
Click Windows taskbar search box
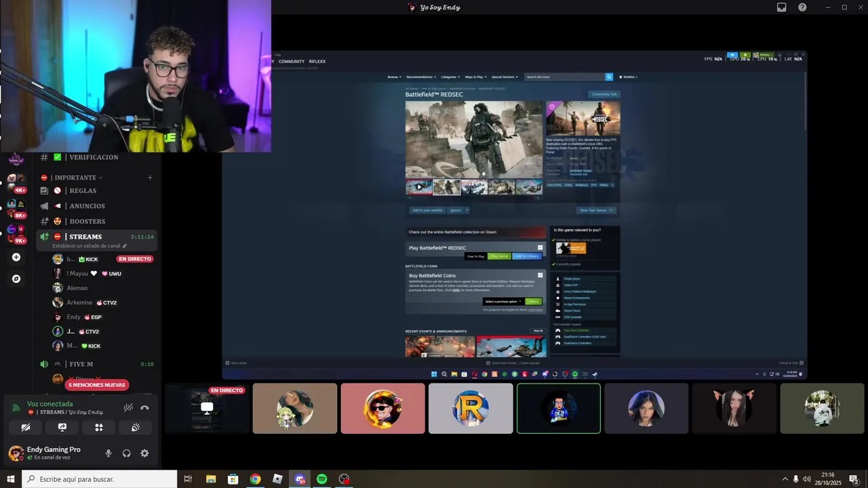point(100,479)
